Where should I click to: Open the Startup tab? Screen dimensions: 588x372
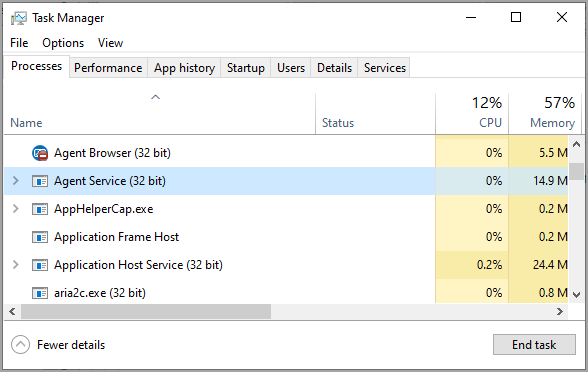(x=246, y=68)
